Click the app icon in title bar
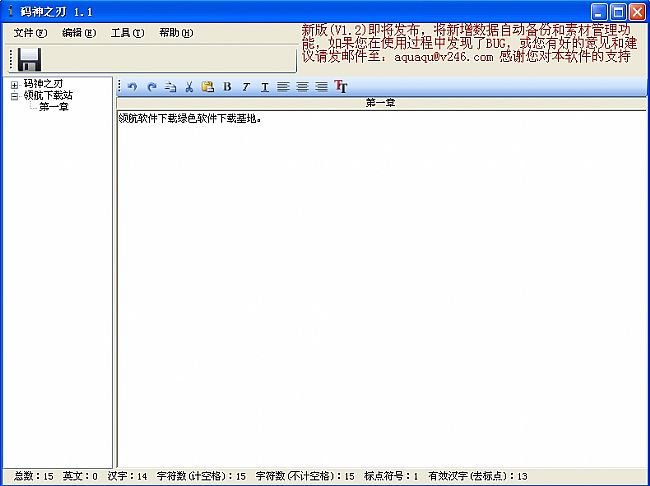650x486 pixels. click(x=10, y=12)
